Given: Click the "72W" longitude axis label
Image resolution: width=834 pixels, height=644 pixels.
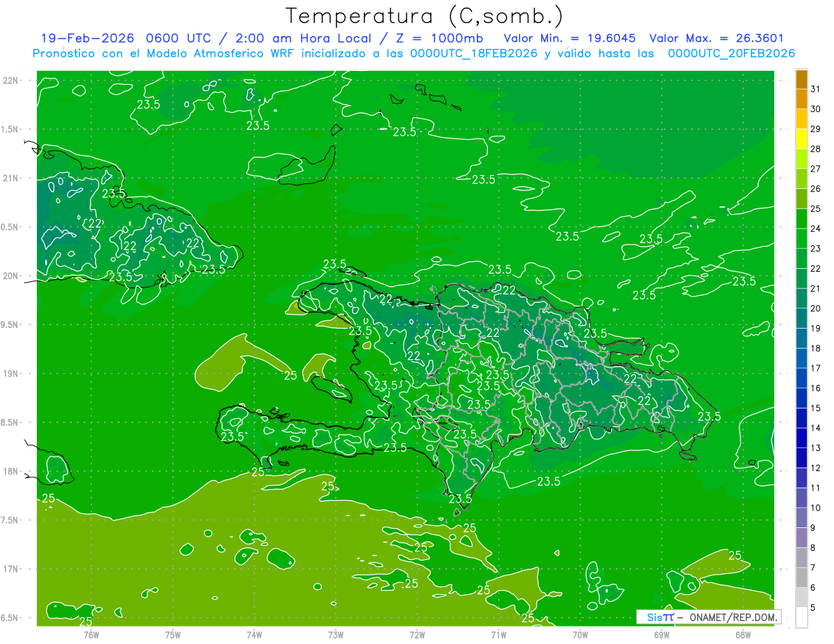Looking at the screenshot, I should click(417, 634).
